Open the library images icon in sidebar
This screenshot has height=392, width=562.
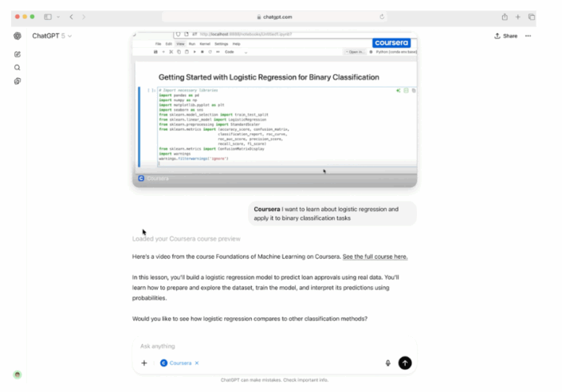[18, 81]
